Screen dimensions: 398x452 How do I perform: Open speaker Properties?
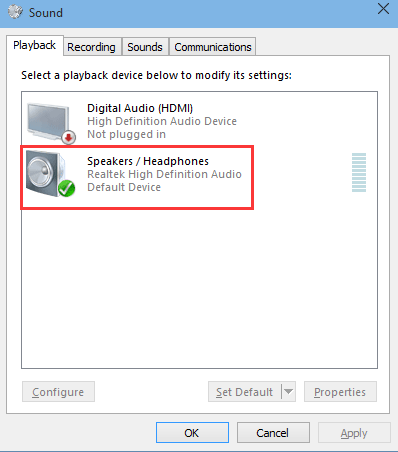point(340,392)
